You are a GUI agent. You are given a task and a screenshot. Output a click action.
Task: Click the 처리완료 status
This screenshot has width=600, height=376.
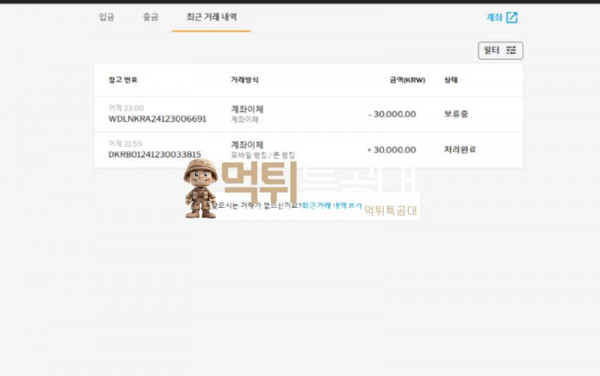click(x=460, y=150)
